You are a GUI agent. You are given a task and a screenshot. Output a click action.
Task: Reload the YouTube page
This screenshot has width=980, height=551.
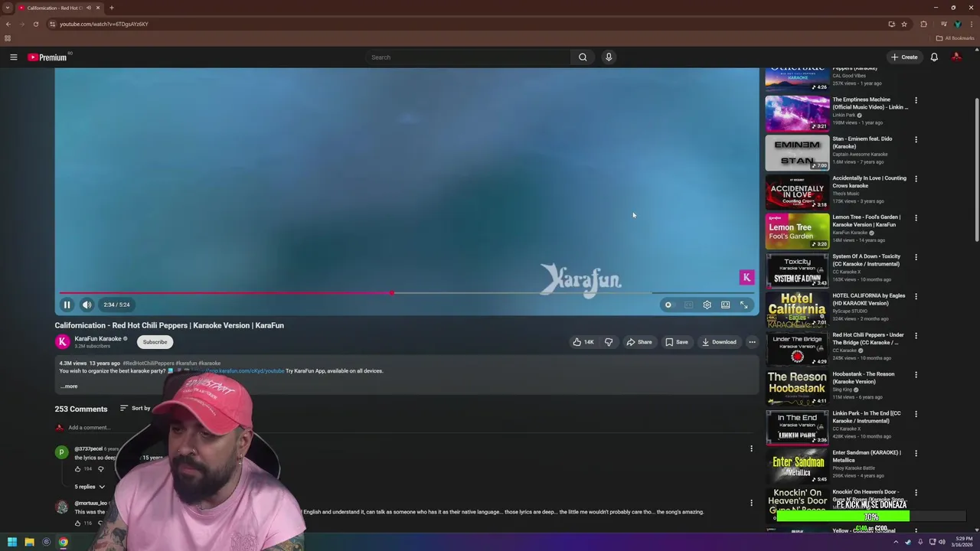[x=35, y=24]
